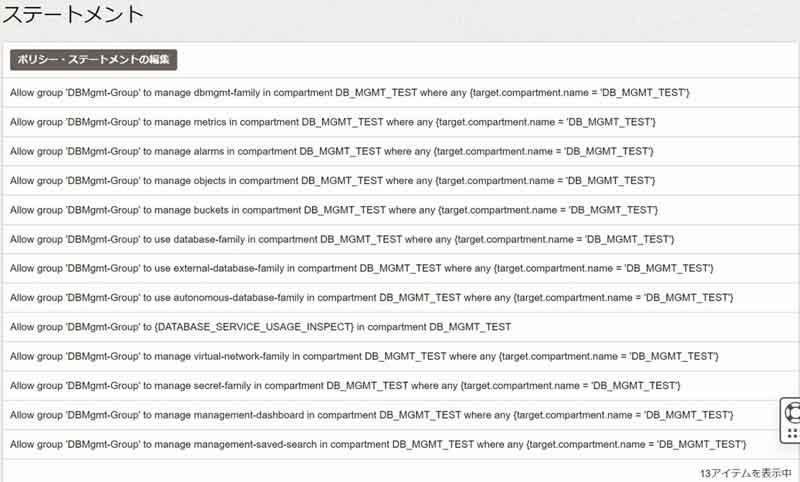Screen dimensions: 800x482
Task: Select the manage alarms statement row
Action: (400, 151)
